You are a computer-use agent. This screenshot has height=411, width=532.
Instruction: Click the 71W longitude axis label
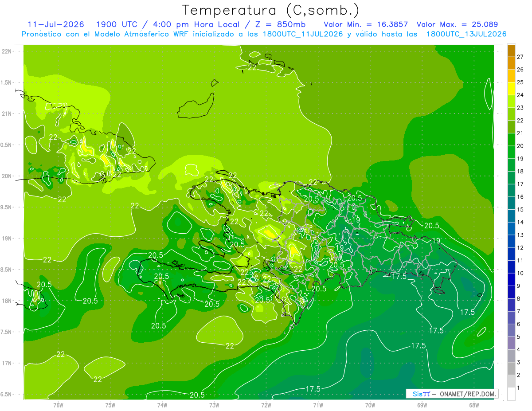[318, 405]
